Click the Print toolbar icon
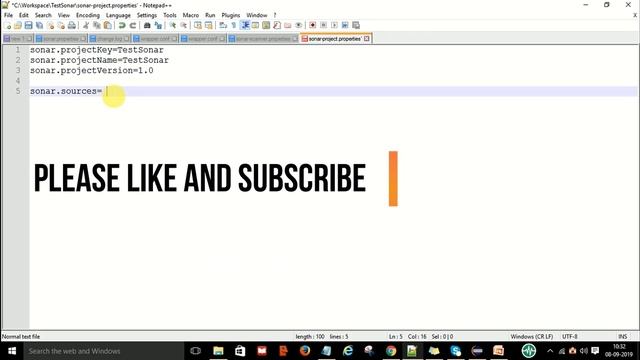640x360 pixels. (x=72, y=25)
